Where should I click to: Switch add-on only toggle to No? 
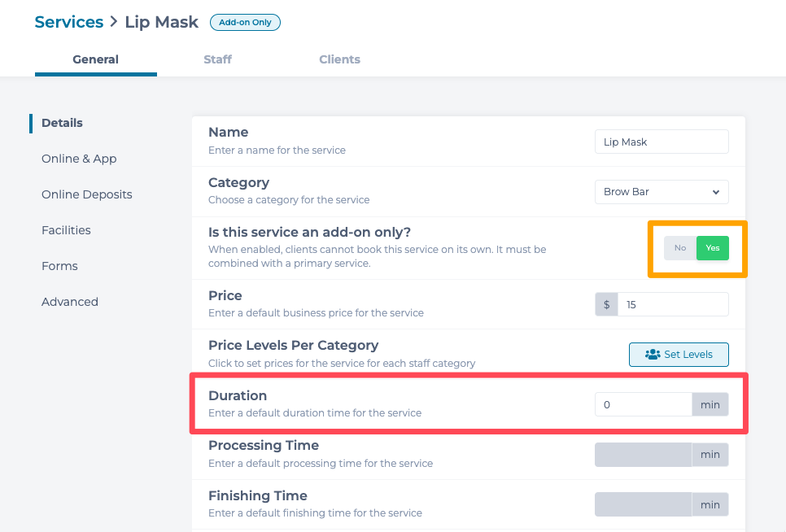[x=680, y=248]
